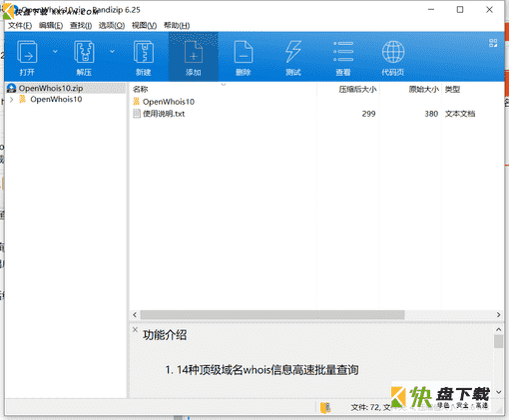Click the preview pane scrollbar thumb
Screen dimensions: 509x420
[x=498, y=341]
